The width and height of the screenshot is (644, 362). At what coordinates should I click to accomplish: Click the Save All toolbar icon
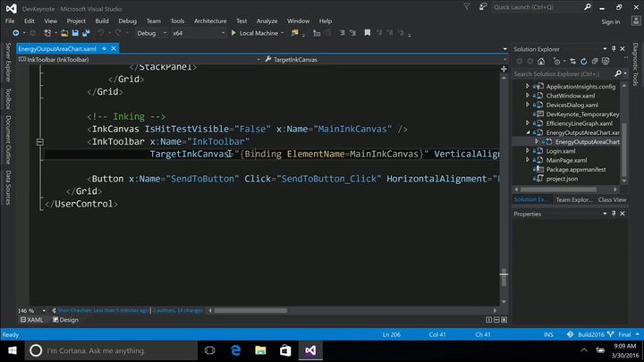[x=86, y=33]
